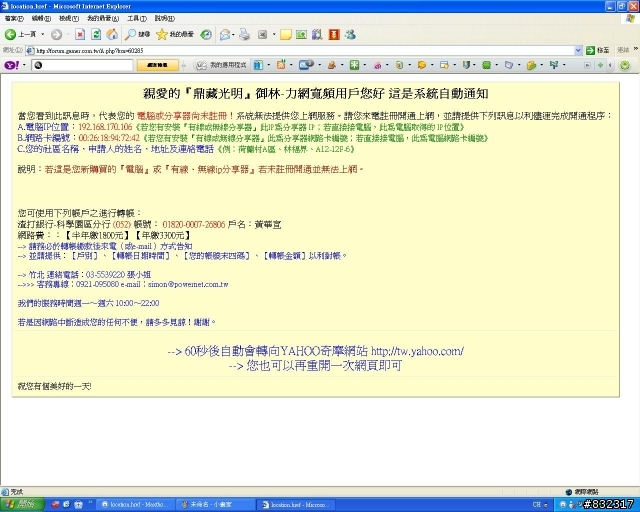Expand the hidden links chevron beside 連結
This screenshot has width=640, height=512.
(x=636, y=49)
